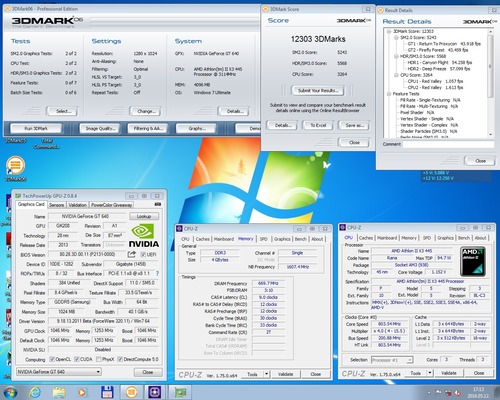This screenshot has height=400, width=500.
Task: Collapse the SM2.0 Score tree node
Action: pos(396,38)
